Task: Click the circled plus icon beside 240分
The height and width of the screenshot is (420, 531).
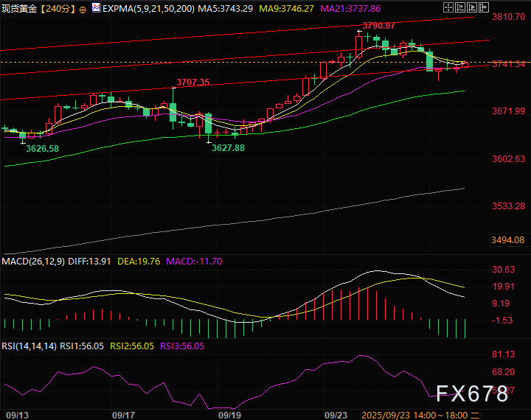Action: tap(83, 10)
